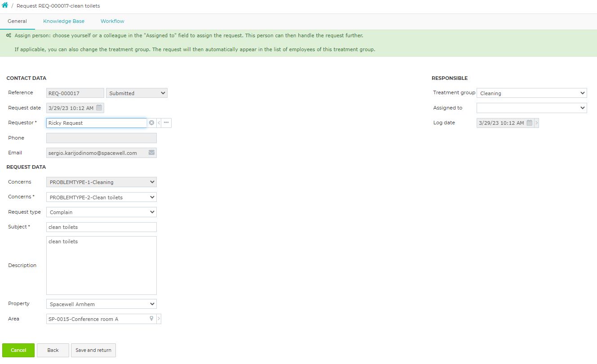Click the empty Phone field
This screenshot has width=597, height=364.
(x=102, y=138)
